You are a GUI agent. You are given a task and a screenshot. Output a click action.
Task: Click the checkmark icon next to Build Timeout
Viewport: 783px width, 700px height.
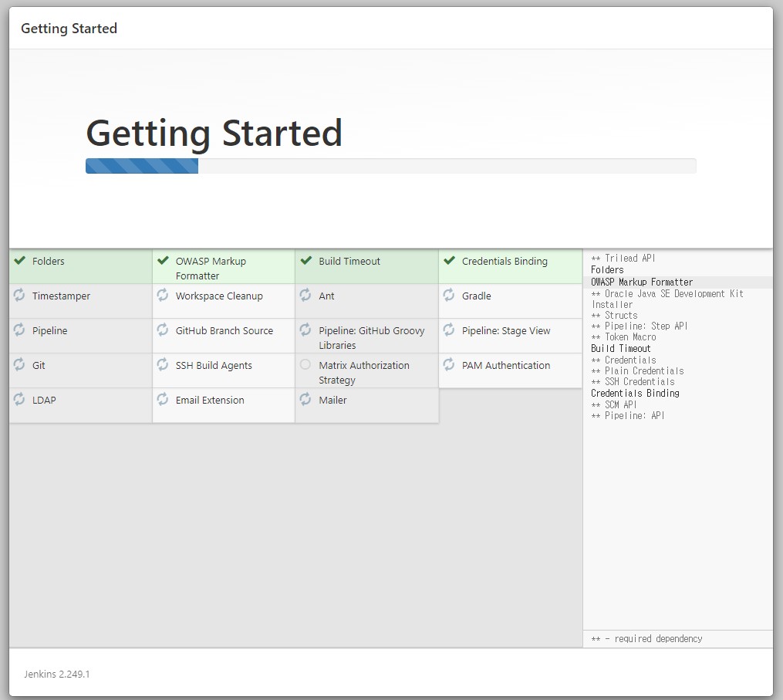pyautogui.click(x=306, y=260)
